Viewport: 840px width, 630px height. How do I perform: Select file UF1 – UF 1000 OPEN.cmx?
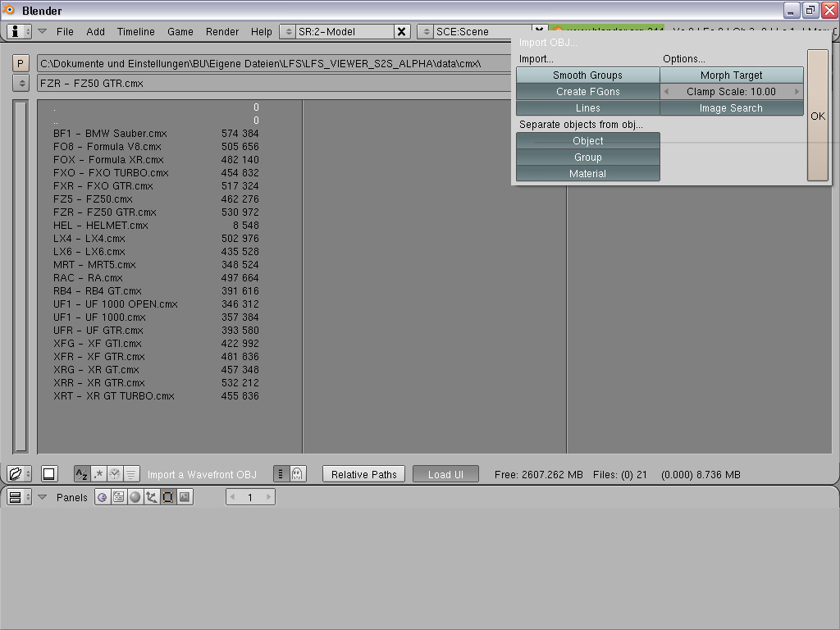click(x=156, y=304)
